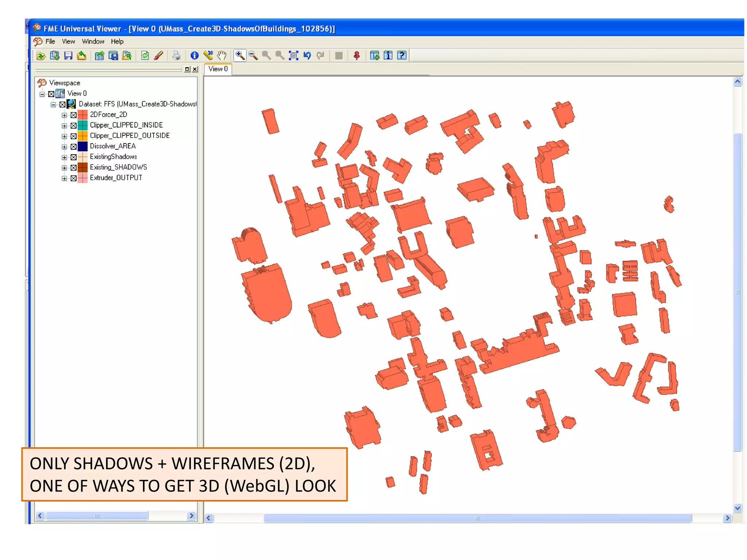This screenshot has height=560, width=747.
Task: Toggle the Existing_SHADOWS layer checkbox
Action: coord(73,168)
